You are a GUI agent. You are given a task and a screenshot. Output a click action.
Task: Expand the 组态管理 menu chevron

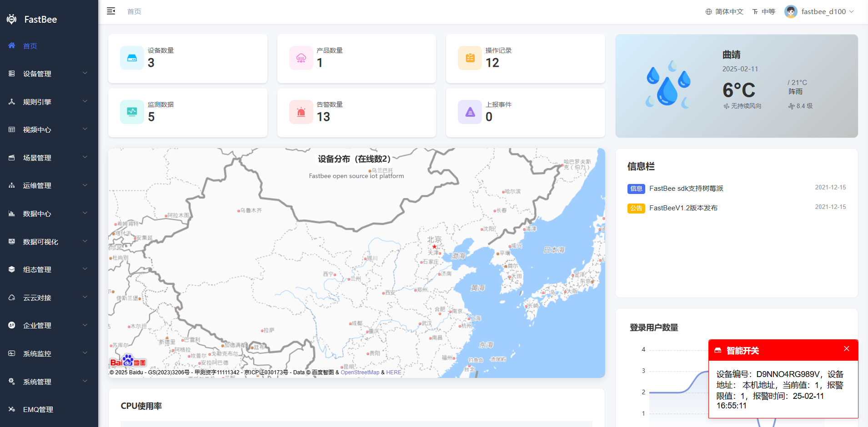coord(85,269)
